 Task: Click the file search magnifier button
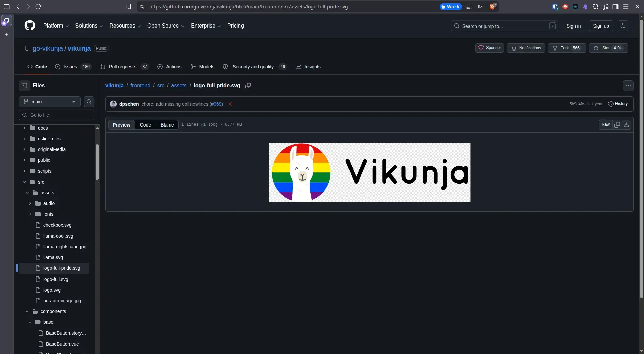coord(89,102)
